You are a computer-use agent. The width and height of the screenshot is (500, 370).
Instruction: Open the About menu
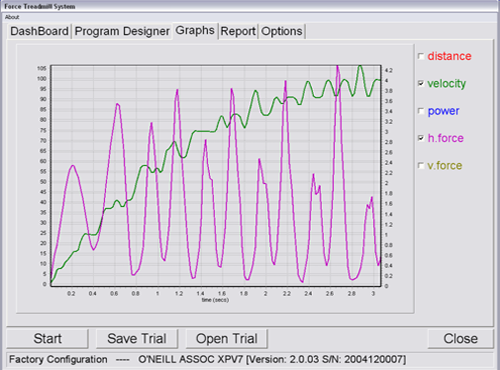12,17
